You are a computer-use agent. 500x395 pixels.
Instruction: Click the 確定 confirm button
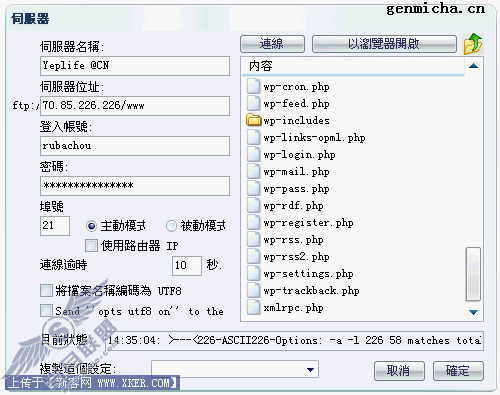click(x=458, y=371)
